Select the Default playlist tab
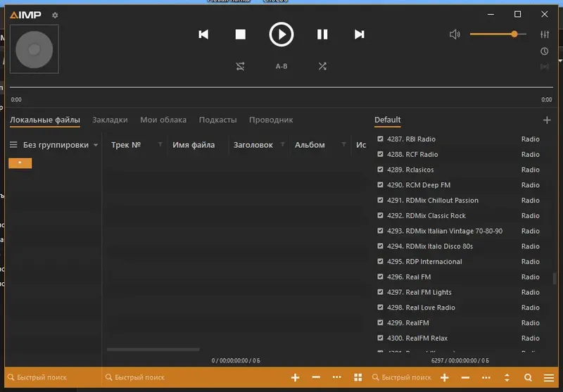The image size is (563, 392). pos(388,120)
